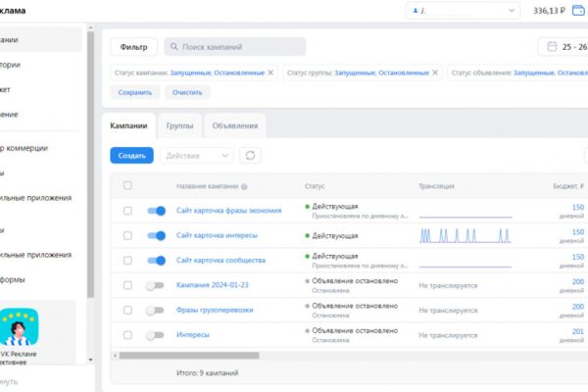Viewport: 588px width, 392px height.
Task: Open the Действия dropdown
Action: click(x=197, y=155)
